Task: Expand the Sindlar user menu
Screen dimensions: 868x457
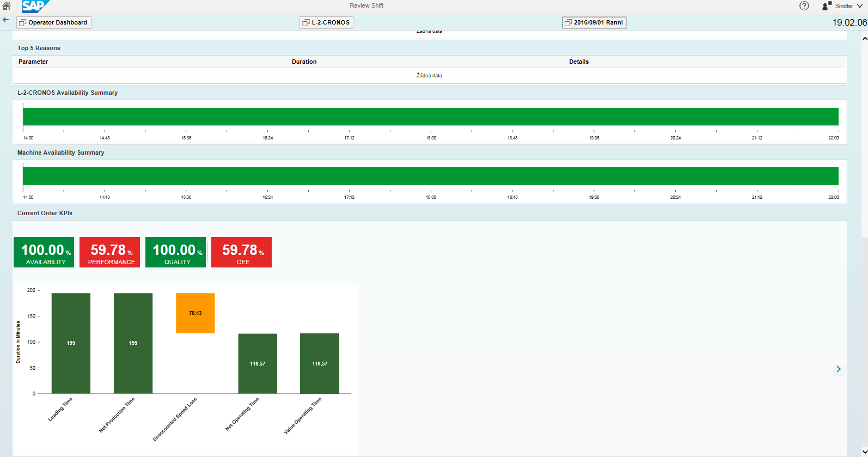Action: 849,6
